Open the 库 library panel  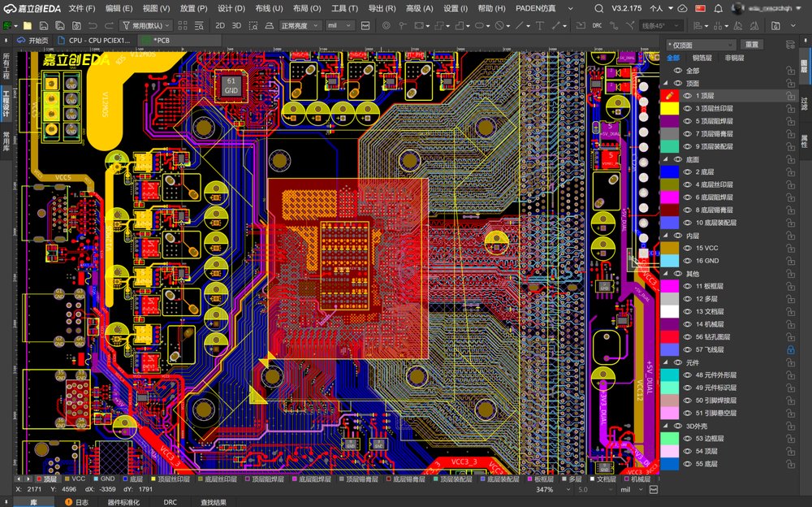(33, 502)
